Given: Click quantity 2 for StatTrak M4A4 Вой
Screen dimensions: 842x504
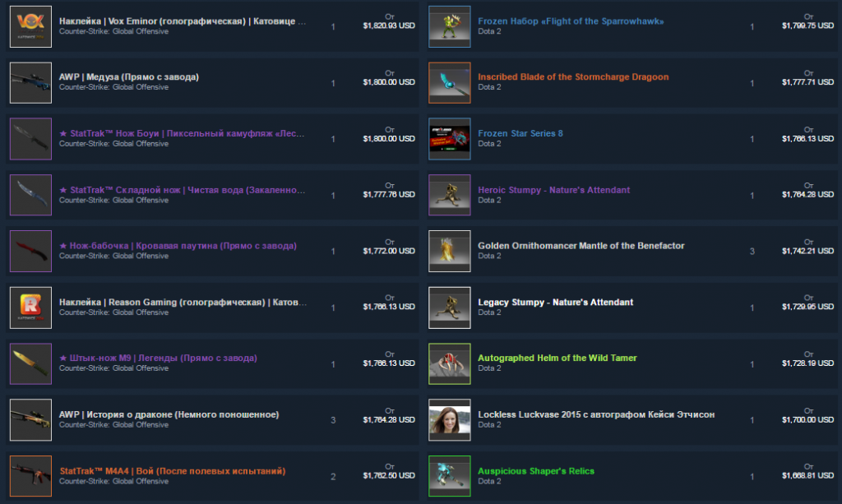Looking at the screenshot, I should [333, 477].
